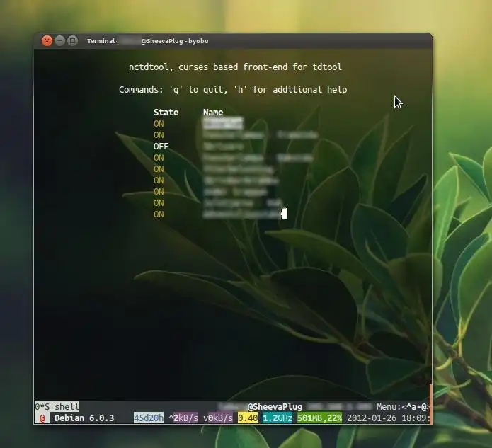The width and height of the screenshot is (492, 448).
Task: Click the ^2kB/s upload rate indicator
Action: coord(183,418)
